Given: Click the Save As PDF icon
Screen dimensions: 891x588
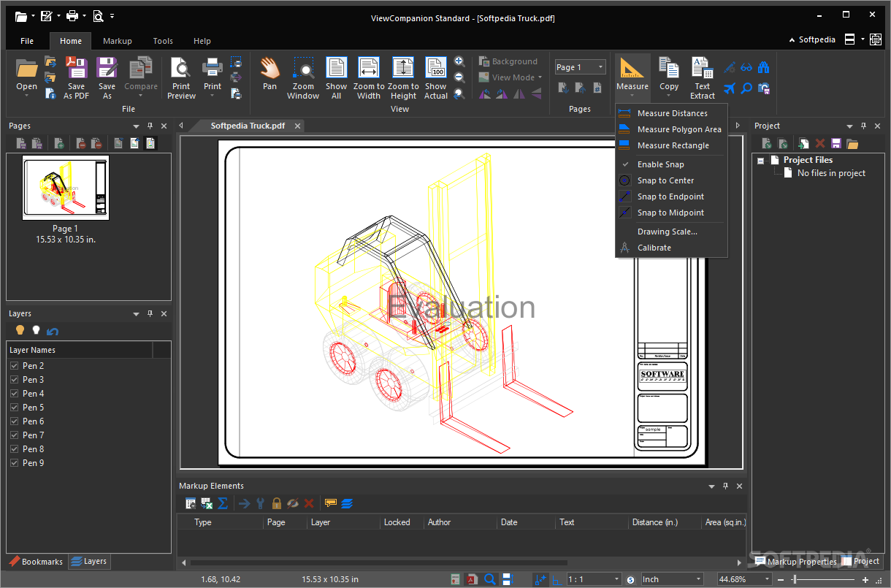Looking at the screenshot, I should (x=76, y=68).
